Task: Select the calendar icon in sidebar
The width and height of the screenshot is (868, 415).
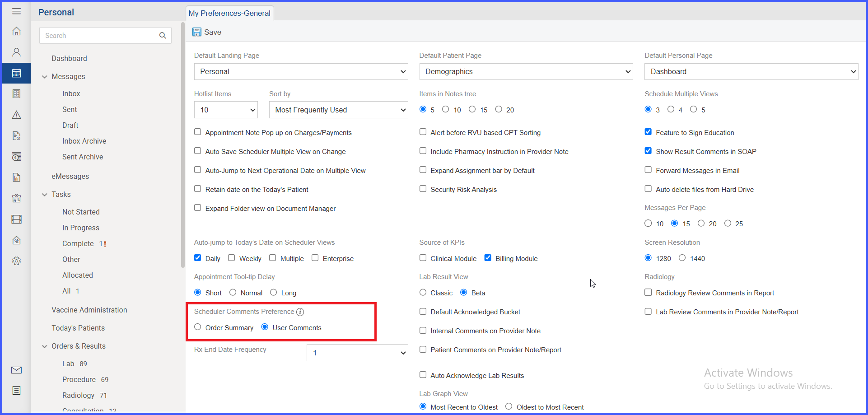Action: pyautogui.click(x=16, y=73)
